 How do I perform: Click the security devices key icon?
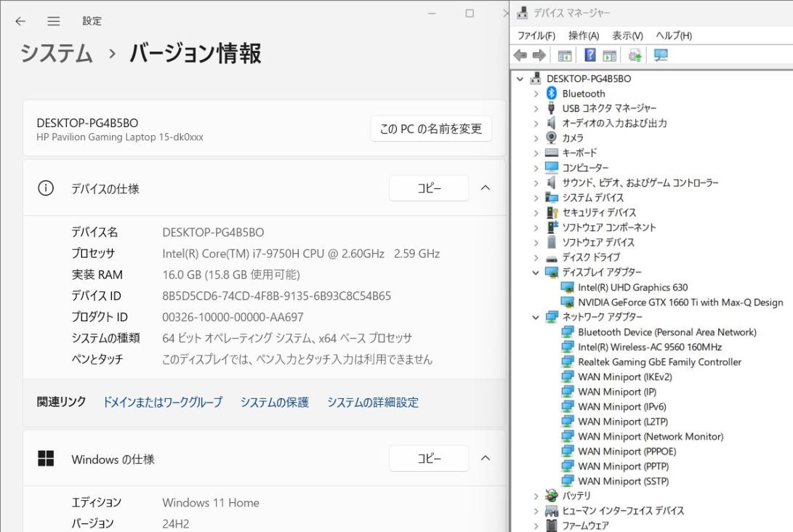tap(552, 212)
